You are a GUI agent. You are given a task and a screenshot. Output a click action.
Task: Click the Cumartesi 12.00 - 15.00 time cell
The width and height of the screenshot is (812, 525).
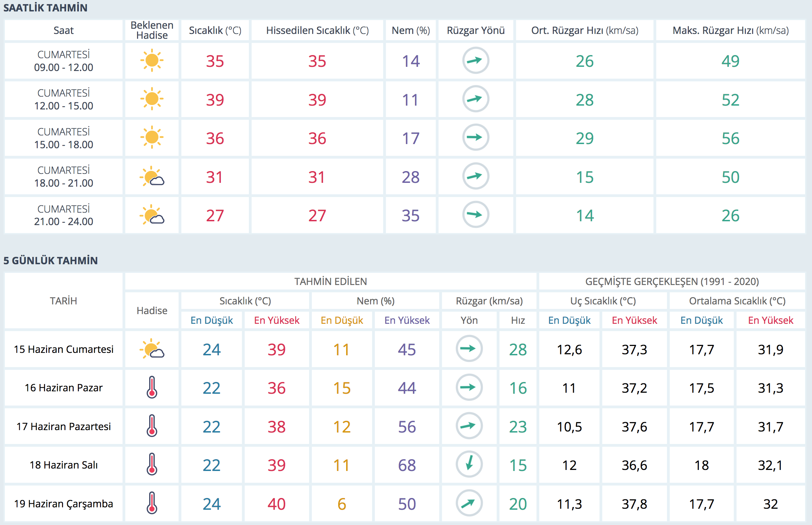pos(64,99)
